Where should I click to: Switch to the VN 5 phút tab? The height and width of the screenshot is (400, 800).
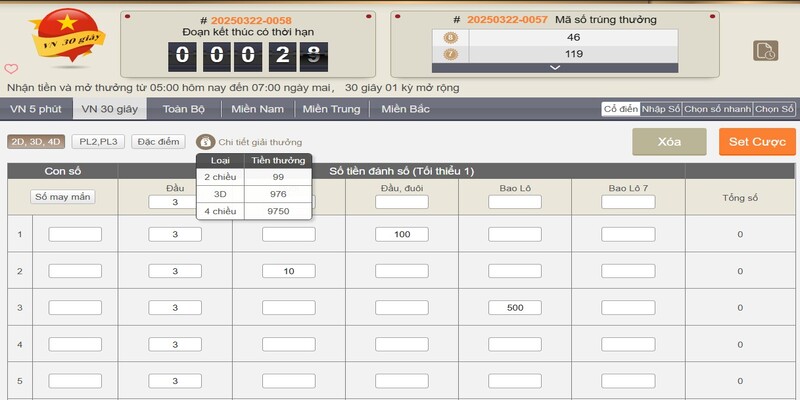pos(36,109)
